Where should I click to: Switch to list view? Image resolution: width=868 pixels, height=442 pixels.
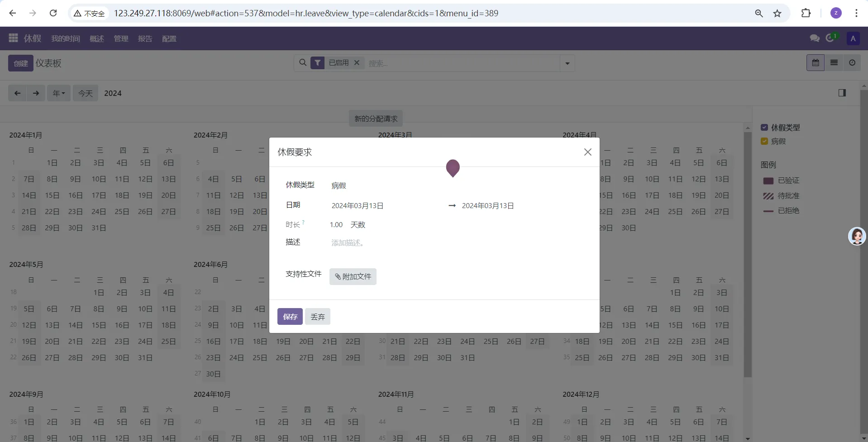tap(834, 63)
